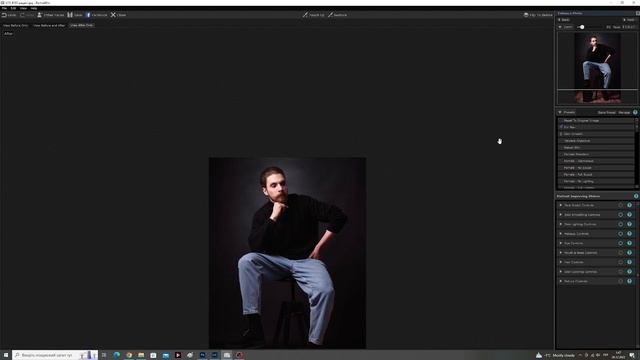Open help for Skin Smoothing Controls
The width and height of the screenshot is (640, 360).
pos(629,215)
